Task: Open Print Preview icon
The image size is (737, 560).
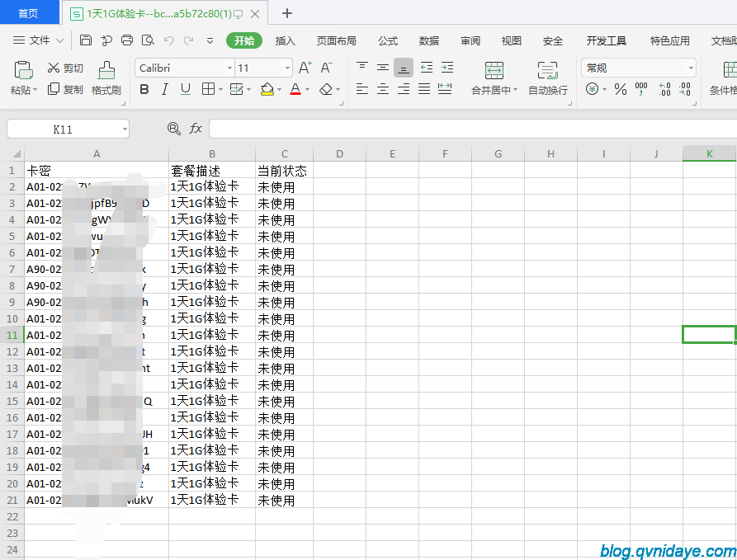Action: click(148, 40)
